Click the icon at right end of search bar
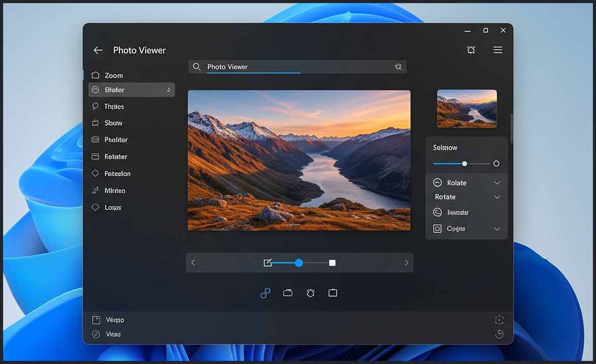Screen dimensions: 596x364 [x=398, y=67]
